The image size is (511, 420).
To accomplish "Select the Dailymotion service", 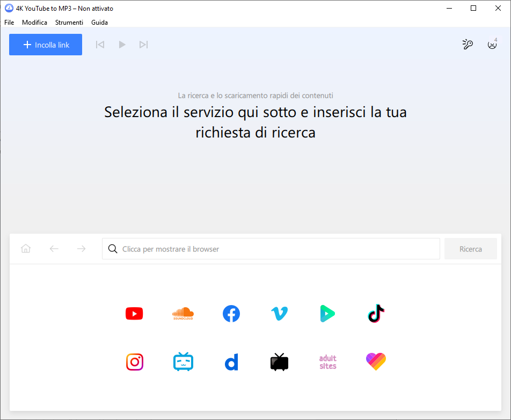I will pyautogui.click(x=231, y=362).
